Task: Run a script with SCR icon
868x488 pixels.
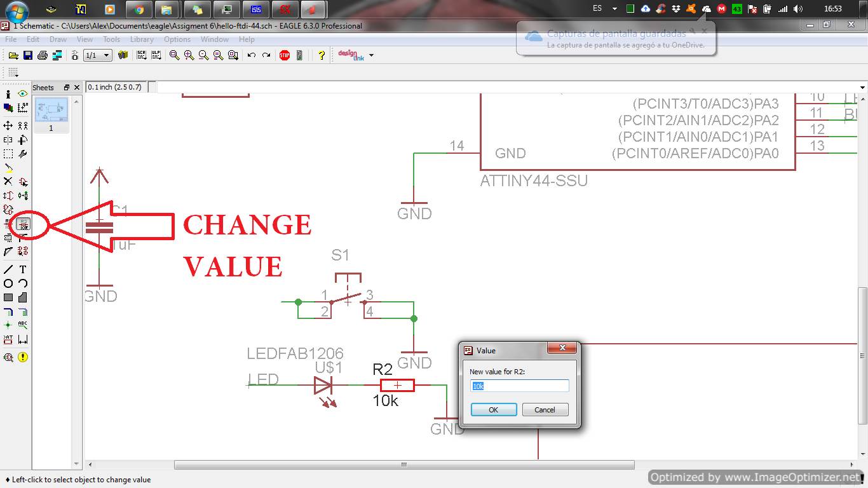Action: pyautogui.click(x=141, y=55)
